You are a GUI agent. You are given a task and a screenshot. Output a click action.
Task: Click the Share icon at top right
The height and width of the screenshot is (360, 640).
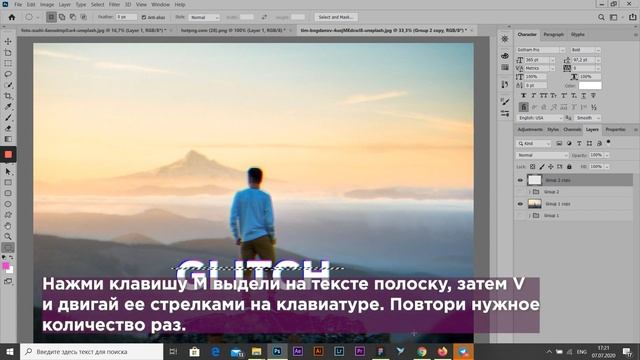point(632,17)
